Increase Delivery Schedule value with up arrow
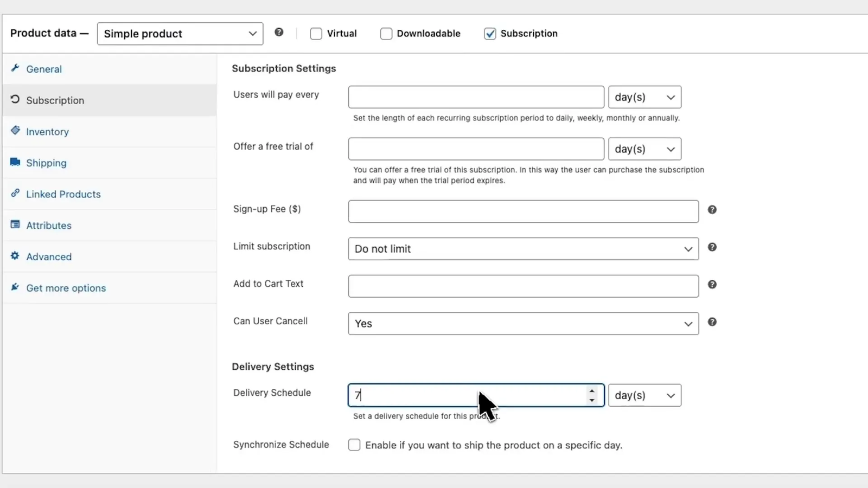This screenshot has width=868, height=488. pos(592,390)
